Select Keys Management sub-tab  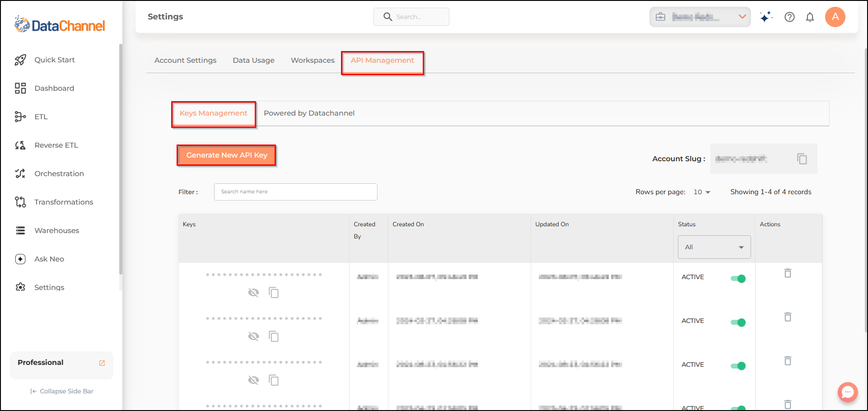pyautogui.click(x=213, y=113)
